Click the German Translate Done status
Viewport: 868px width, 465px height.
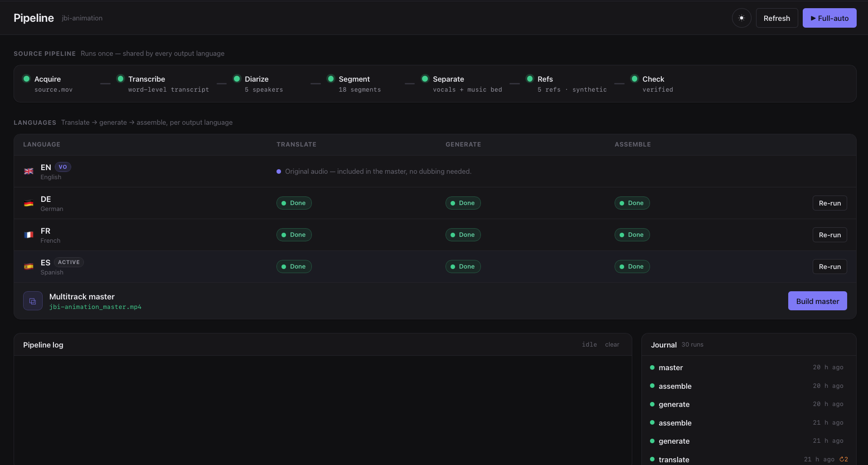(294, 203)
